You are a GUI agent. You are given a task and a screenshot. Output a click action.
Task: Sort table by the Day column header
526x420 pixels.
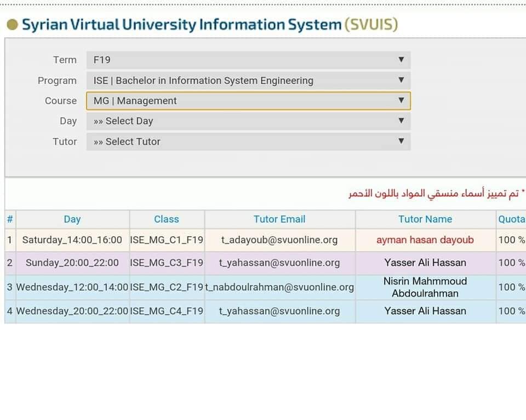[72, 219]
